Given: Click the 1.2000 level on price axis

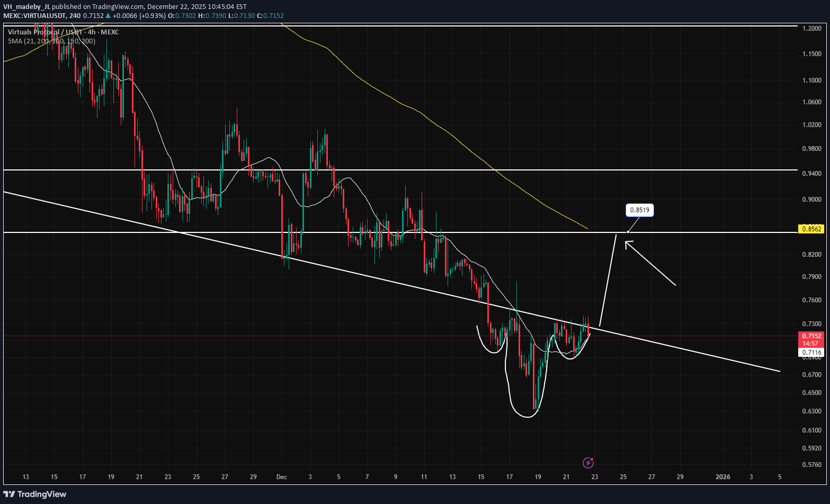Looking at the screenshot, I should 812,28.
